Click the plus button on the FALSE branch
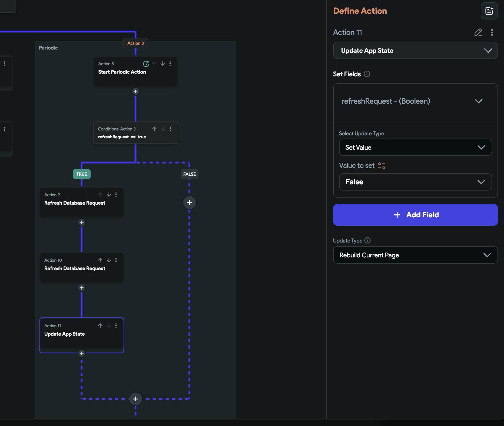The width and height of the screenshot is (504, 426). tap(189, 202)
